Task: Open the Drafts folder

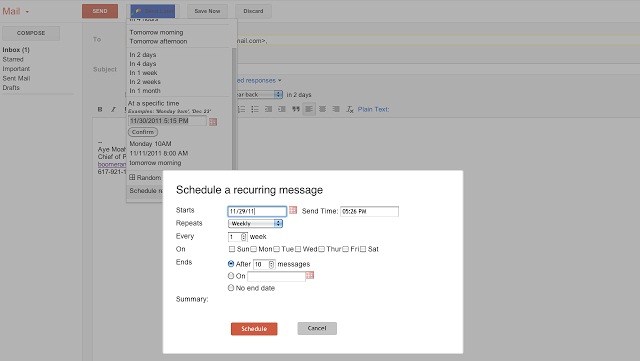Action: pos(11,87)
